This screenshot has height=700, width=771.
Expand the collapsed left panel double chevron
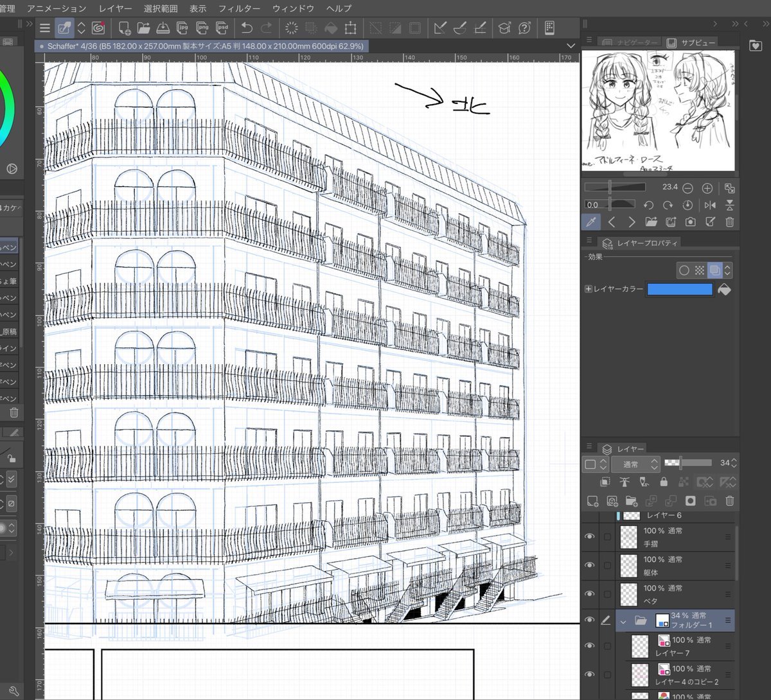point(29,24)
